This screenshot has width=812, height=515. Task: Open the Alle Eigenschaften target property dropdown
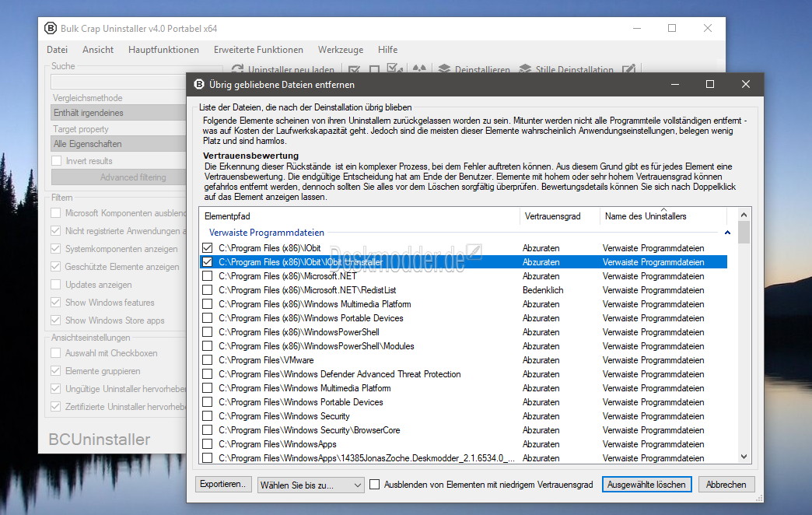[118, 143]
